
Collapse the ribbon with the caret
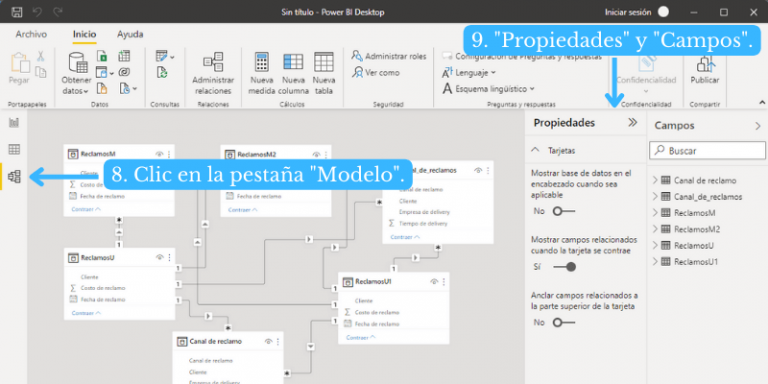(x=762, y=102)
